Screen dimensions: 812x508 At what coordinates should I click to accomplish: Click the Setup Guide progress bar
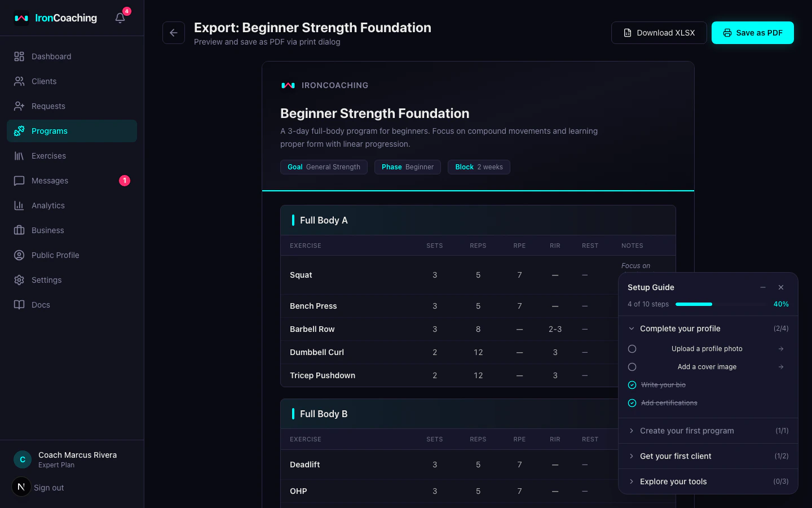pyautogui.click(x=721, y=304)
